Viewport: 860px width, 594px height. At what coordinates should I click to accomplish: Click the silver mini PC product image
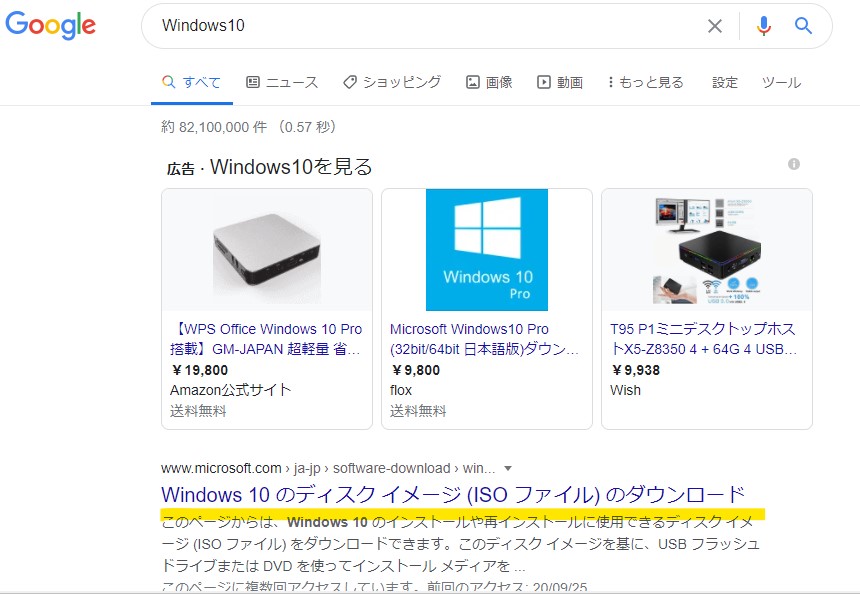267,250
